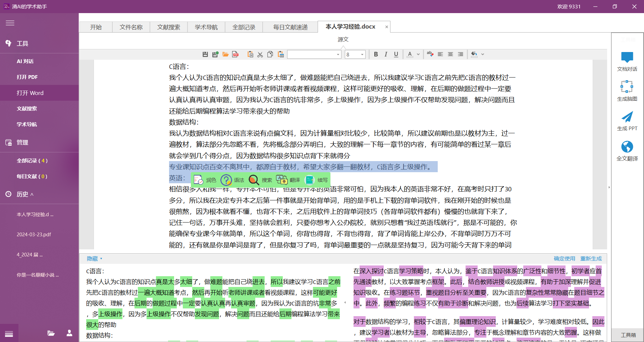Click the Save As icon in the toolbar

pos(215,54)
